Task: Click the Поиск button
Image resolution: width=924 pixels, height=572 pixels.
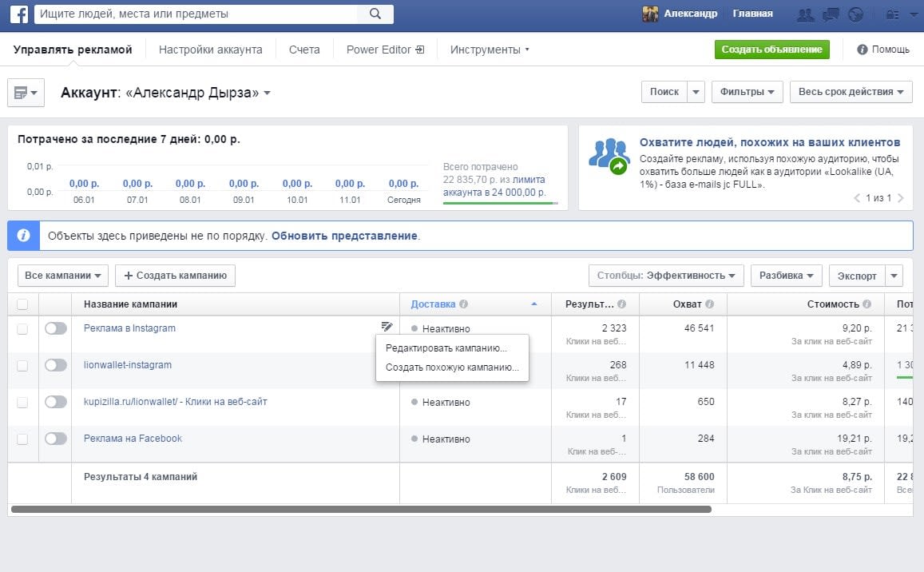Action: pyautogui.click(x=664, y=92)
